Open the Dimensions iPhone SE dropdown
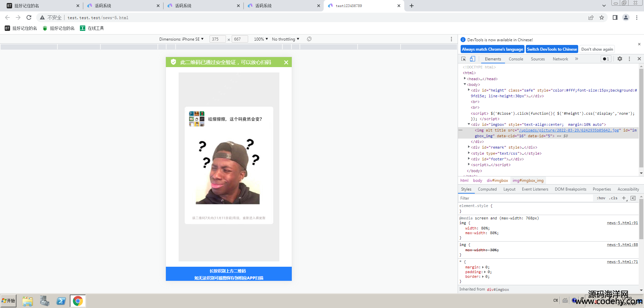Screen dimensions: 644x308 tap(181, 39)
